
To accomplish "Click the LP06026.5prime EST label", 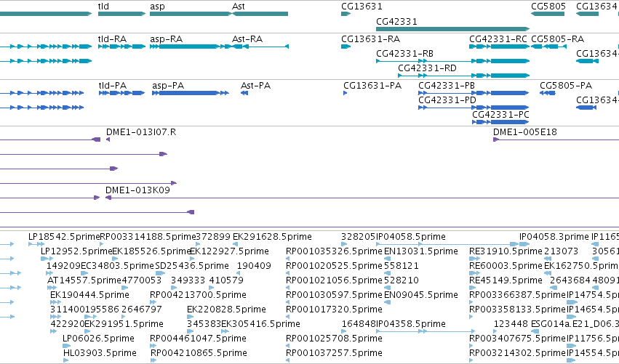I will pos(98,339).
